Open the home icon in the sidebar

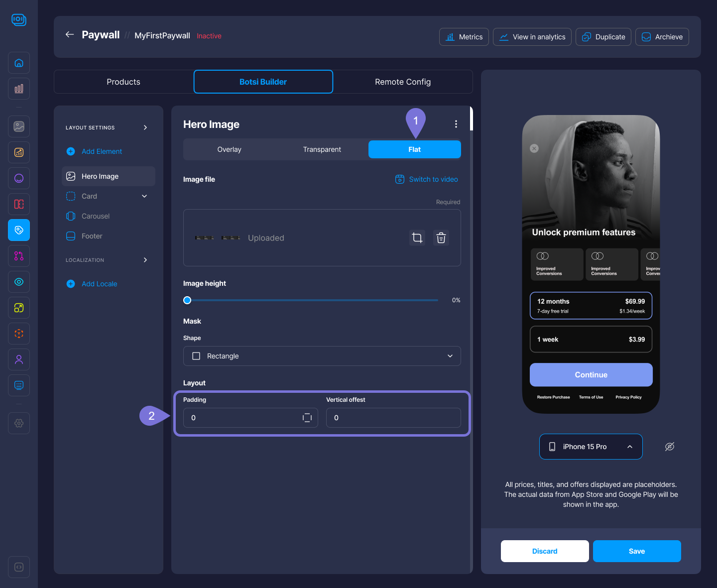19,63
